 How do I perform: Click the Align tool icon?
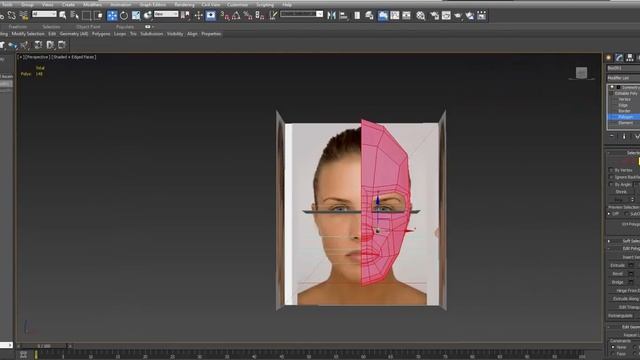tap(344, 16)
